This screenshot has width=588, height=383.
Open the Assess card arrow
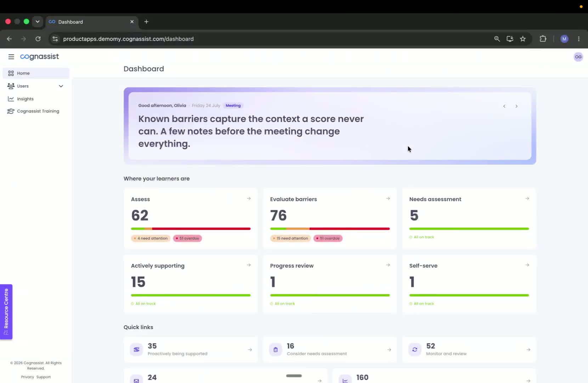click(x=249, y=199)
